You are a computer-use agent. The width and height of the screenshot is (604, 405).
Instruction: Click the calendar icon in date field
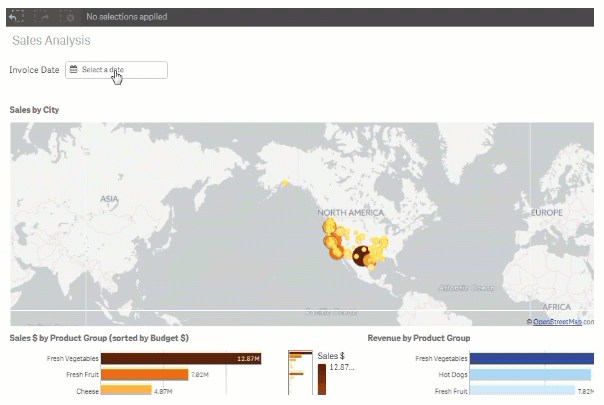[74, 69]
